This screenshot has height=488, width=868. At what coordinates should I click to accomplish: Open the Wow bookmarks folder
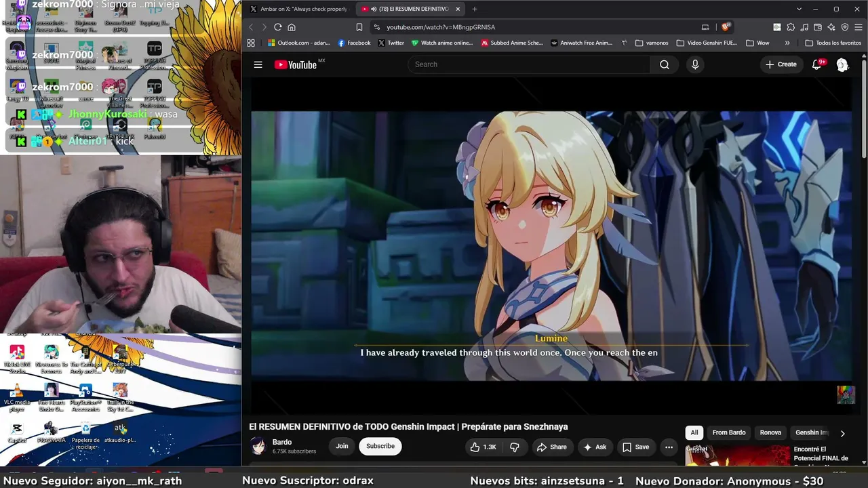click(757, 43)
